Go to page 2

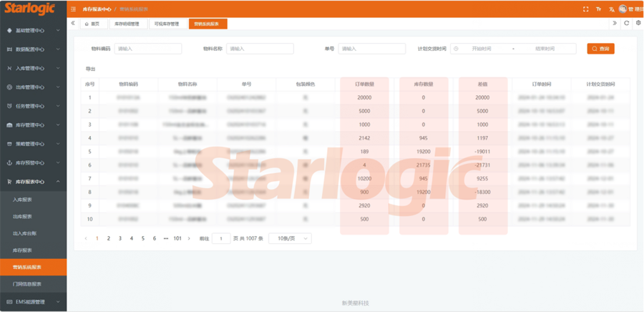pyautogui.click(x=109, y=238)
